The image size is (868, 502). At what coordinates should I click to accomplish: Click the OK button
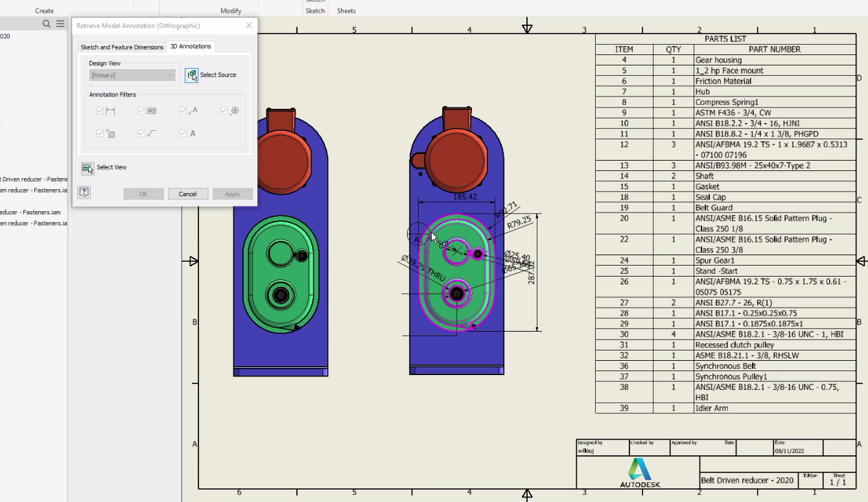point(143,194)
